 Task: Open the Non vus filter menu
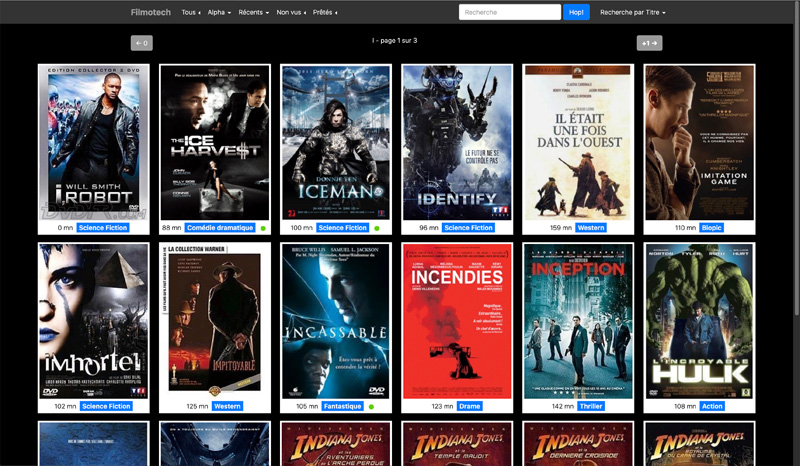(291, 12)
